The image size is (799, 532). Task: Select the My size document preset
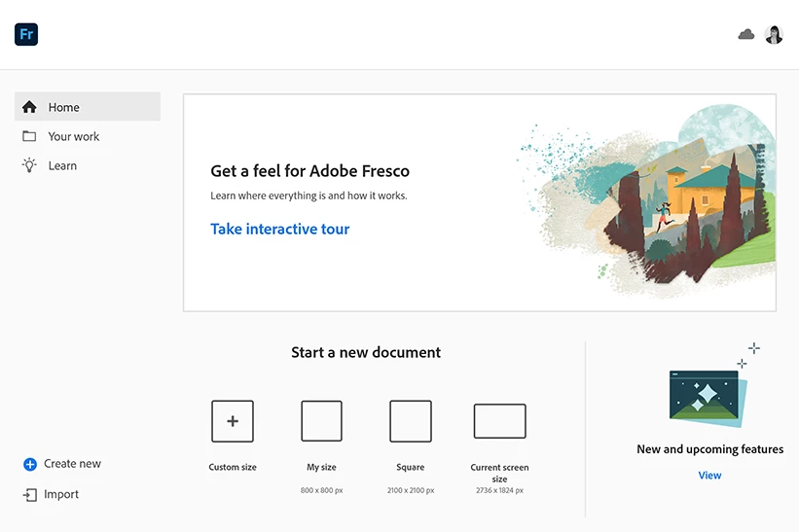tap(321, 421)
